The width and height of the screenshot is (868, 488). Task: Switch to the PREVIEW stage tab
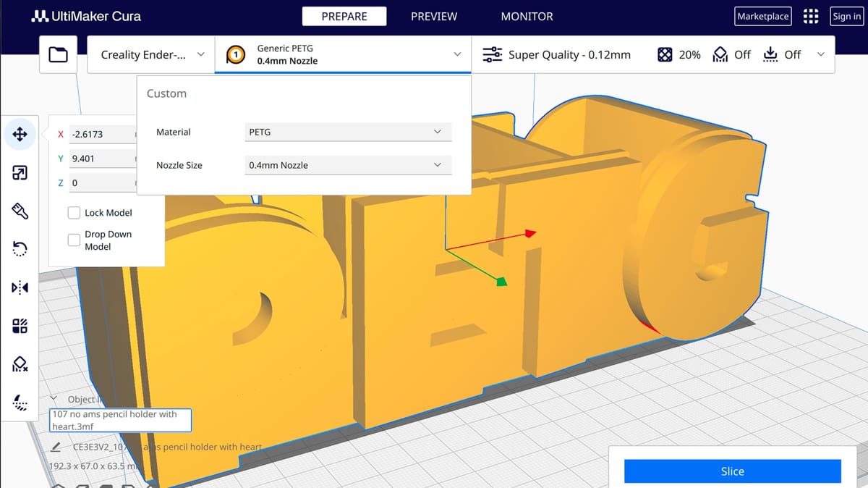click(x=434, y=16)
